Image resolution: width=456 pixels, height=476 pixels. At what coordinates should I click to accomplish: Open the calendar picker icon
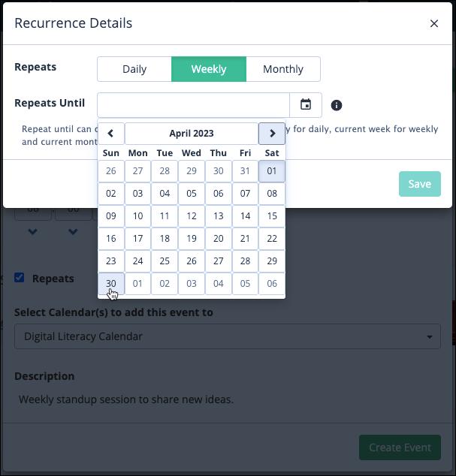[306, 104]
